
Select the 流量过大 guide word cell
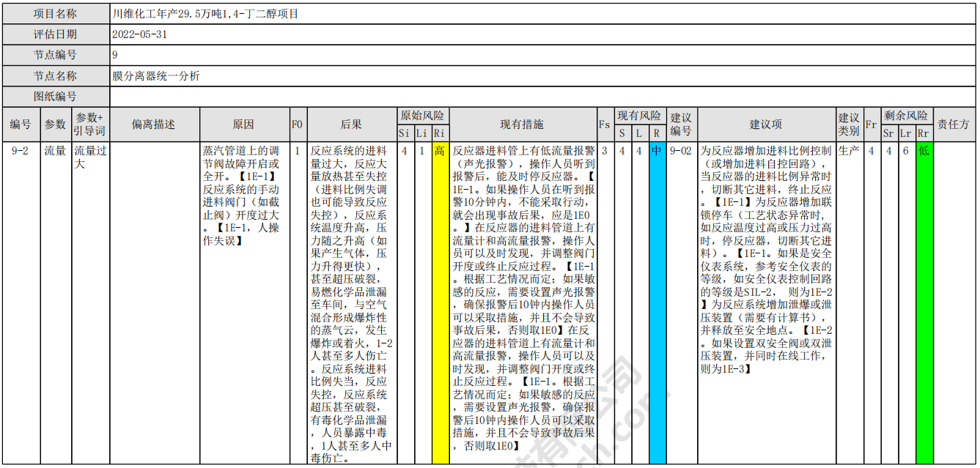(91, 303)
